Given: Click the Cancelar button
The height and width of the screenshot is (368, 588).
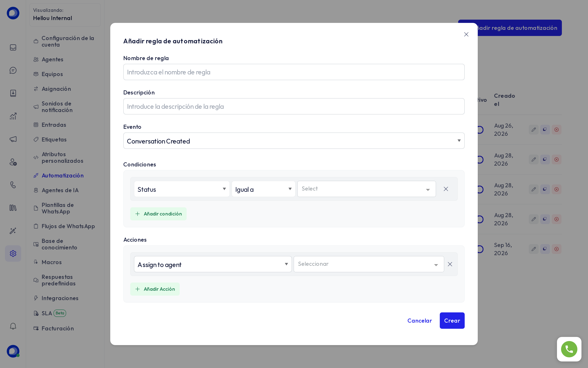Looking at the screenshot, I should click(419, 321).
